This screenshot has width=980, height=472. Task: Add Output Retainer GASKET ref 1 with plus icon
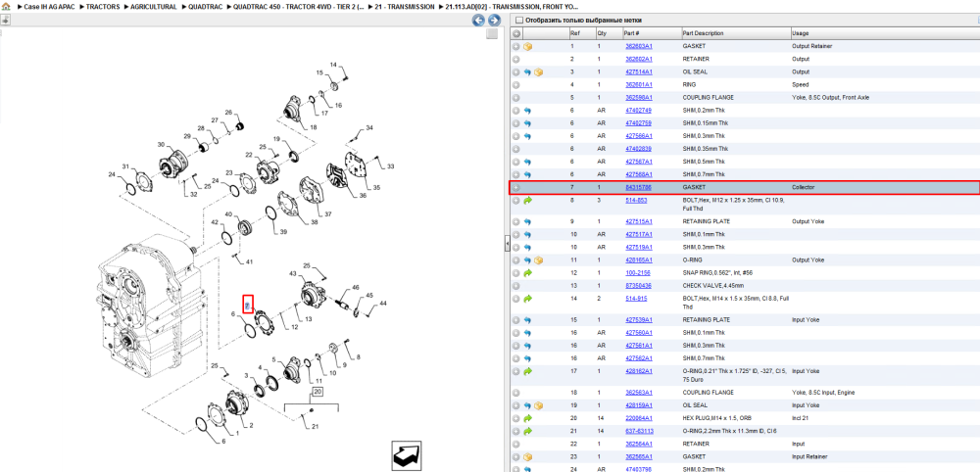516,46
